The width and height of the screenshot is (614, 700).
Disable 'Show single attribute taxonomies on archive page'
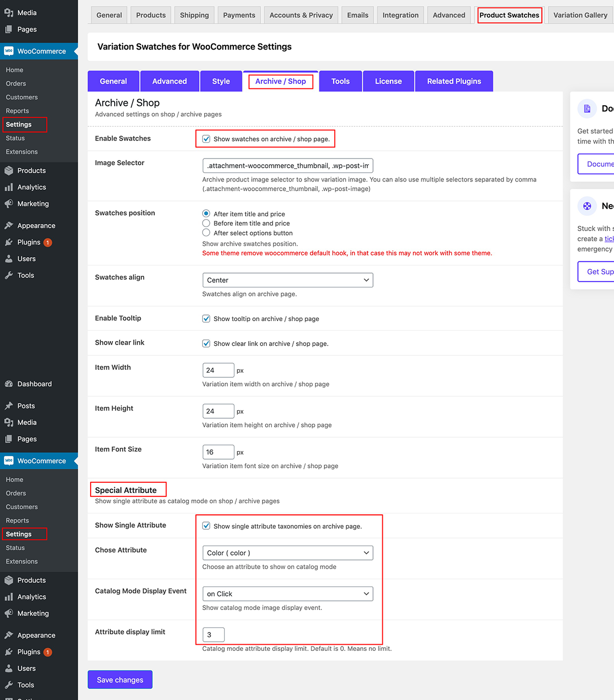pos(206,526)
